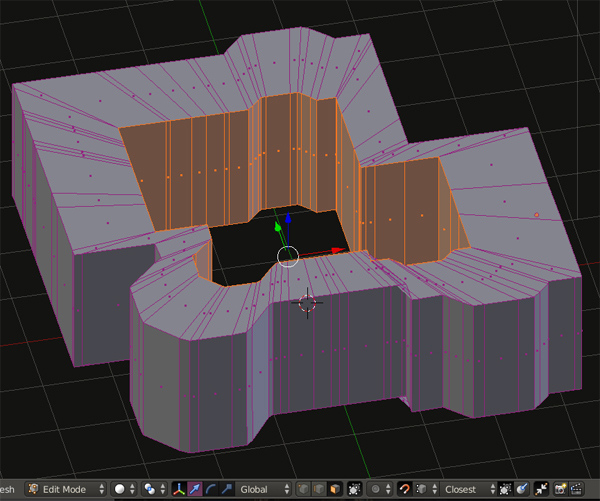Open the pivot point dropdown
The image size is (600, 501).
tap(154, 490)
